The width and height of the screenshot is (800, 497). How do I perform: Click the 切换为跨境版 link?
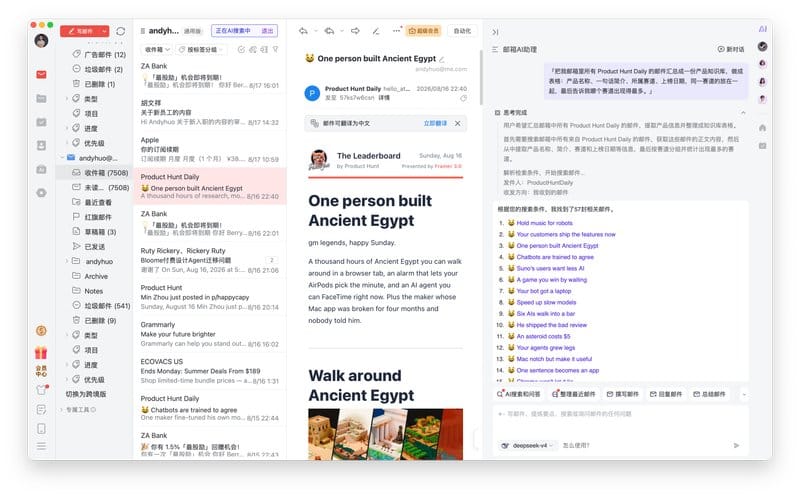[x=86, y=394]
